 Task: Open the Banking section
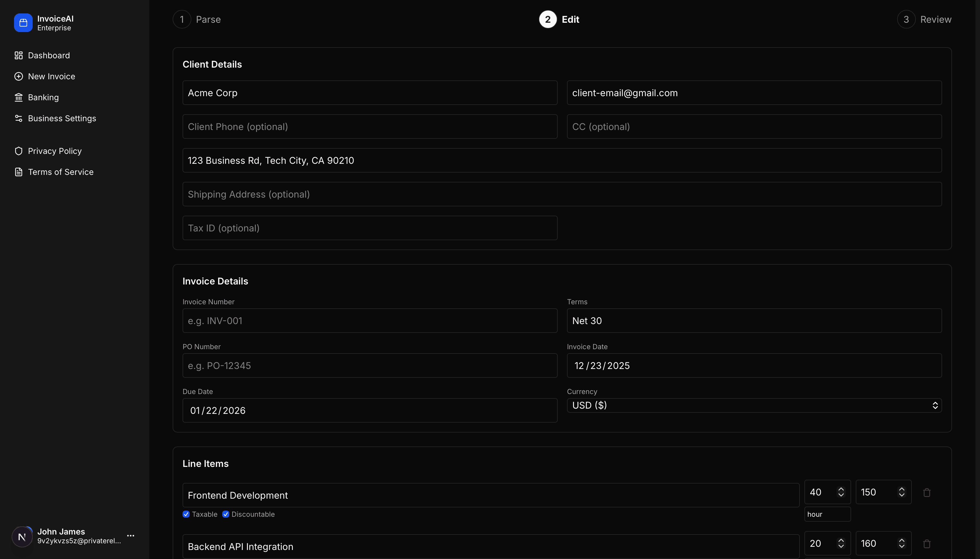tap(43, 98)
